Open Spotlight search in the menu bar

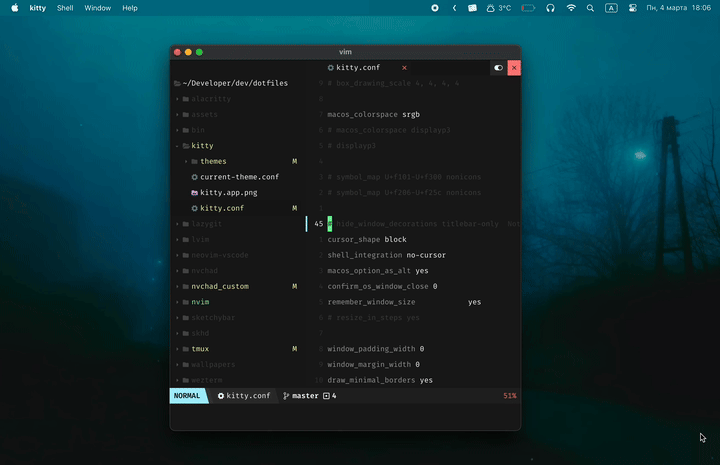click(x=590, y=8)
